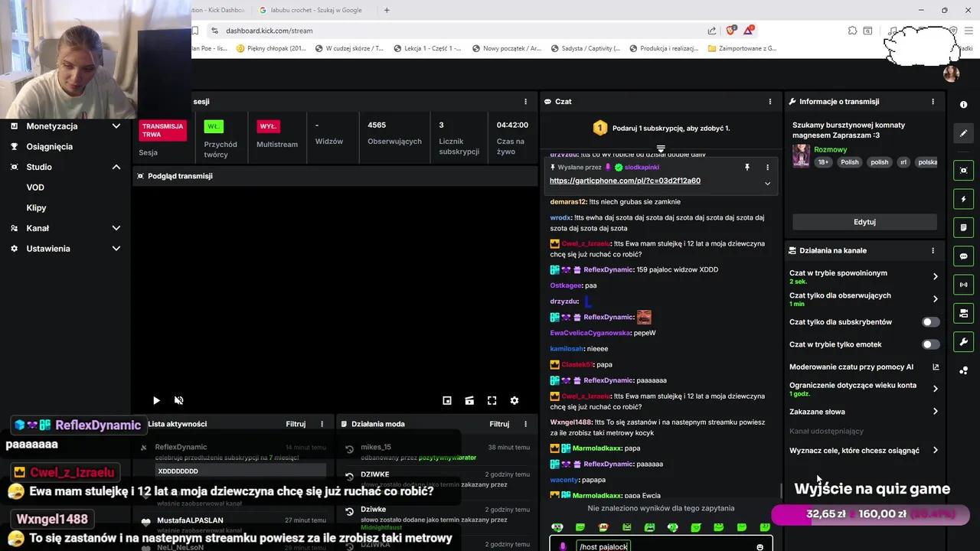
Task: Toggle chat bubble widget in sidebar
Action: pyautogui.click(x=963, y=256)
